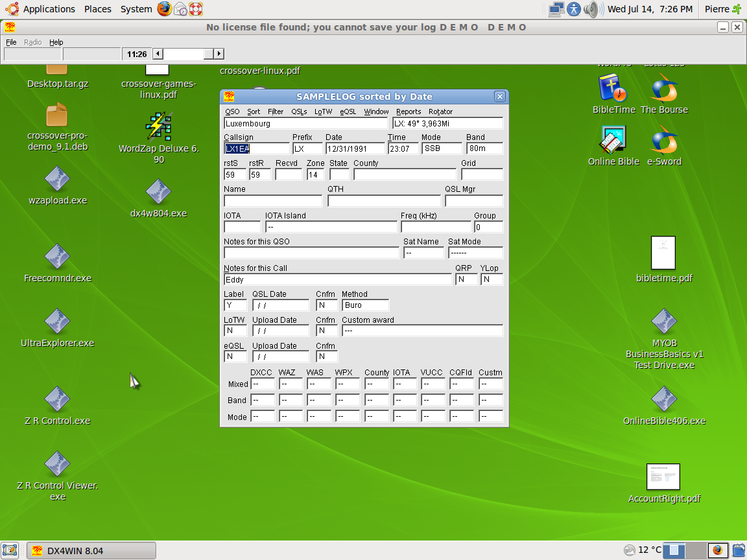Click the Callsign input field
The width and height of the screenshot is (747, 560).
point(256,148)
